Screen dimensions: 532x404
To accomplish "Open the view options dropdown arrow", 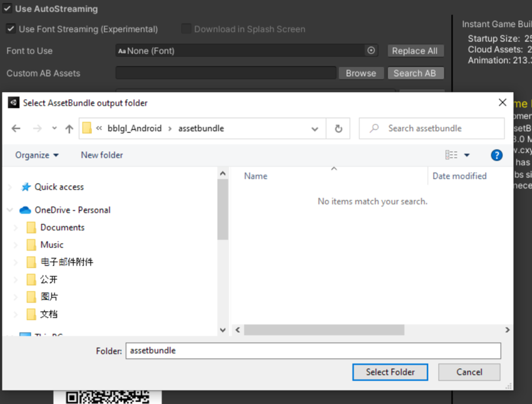I will [467, 155].
